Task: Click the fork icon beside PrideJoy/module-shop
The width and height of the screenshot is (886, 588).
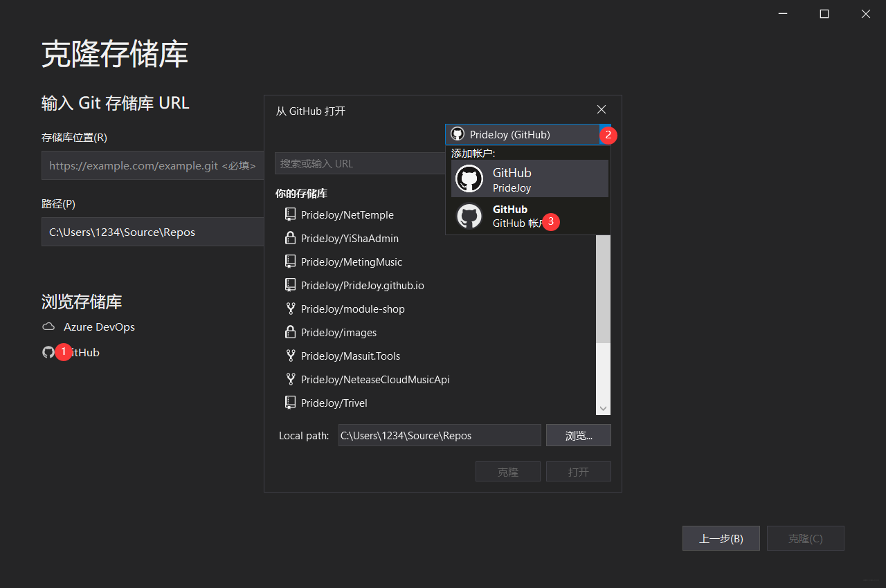Action: [291, 309]
